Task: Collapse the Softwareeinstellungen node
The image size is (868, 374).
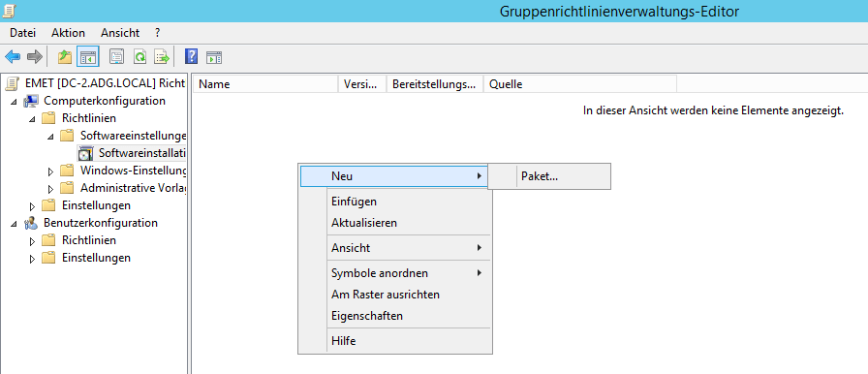Action: point(50,138)
